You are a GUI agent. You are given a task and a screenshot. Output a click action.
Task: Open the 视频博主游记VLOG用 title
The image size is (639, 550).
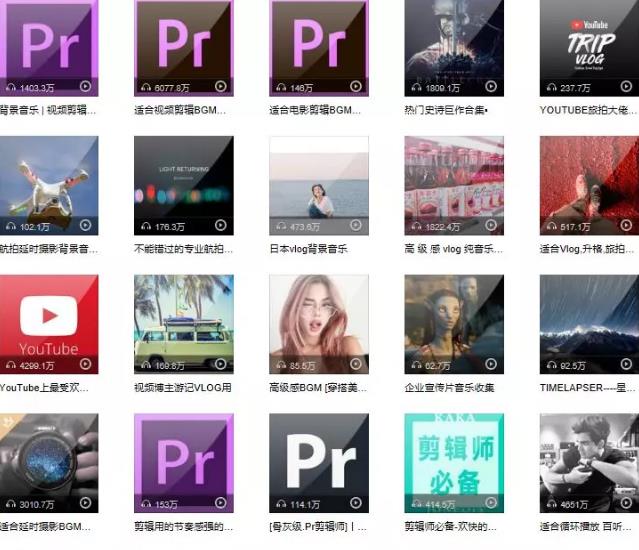click(182, 388)
